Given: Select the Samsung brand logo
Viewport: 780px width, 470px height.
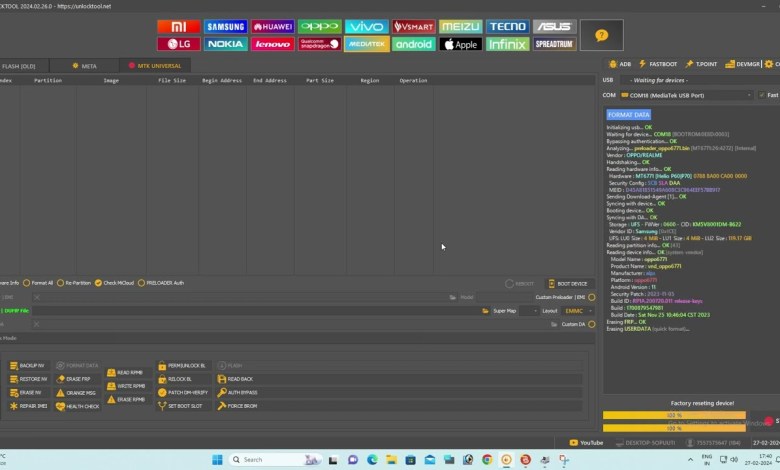Looking at the screenshot, I should [x=226, y=27].
